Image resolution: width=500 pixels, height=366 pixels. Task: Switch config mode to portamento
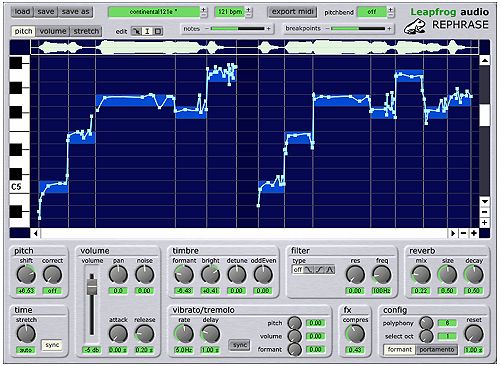click(437, 350)
